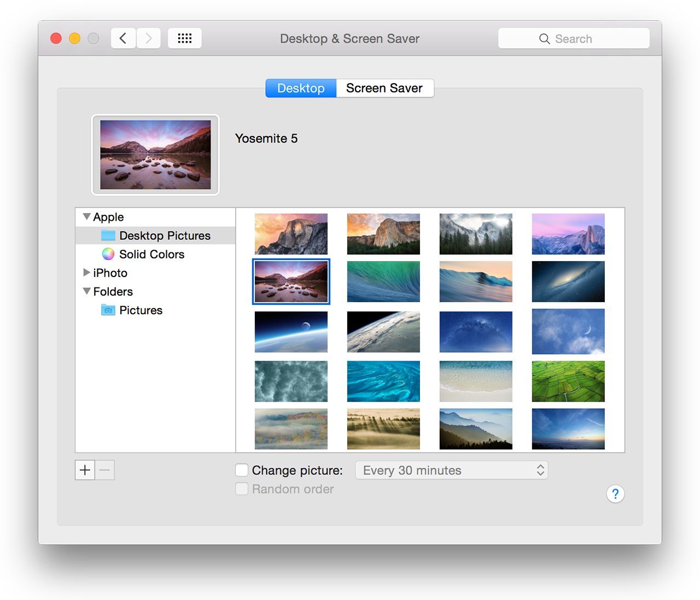
Task: Select blue wave at sunset wallpaper
Action: point(476,281)
